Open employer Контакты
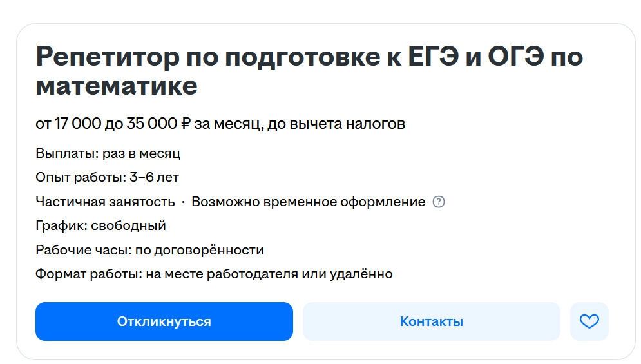The image size is (641, 364). pyautogui.click(x=431, y=321)
